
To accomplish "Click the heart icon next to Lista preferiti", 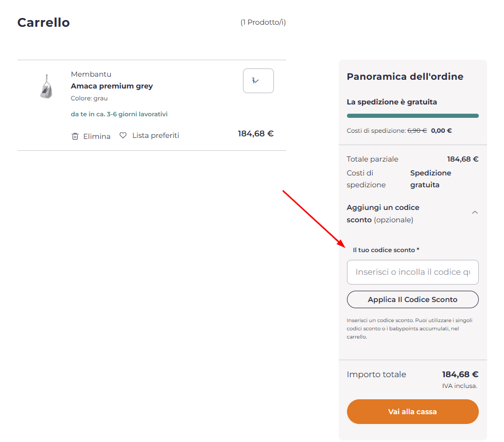I will (x=123, y=135).
